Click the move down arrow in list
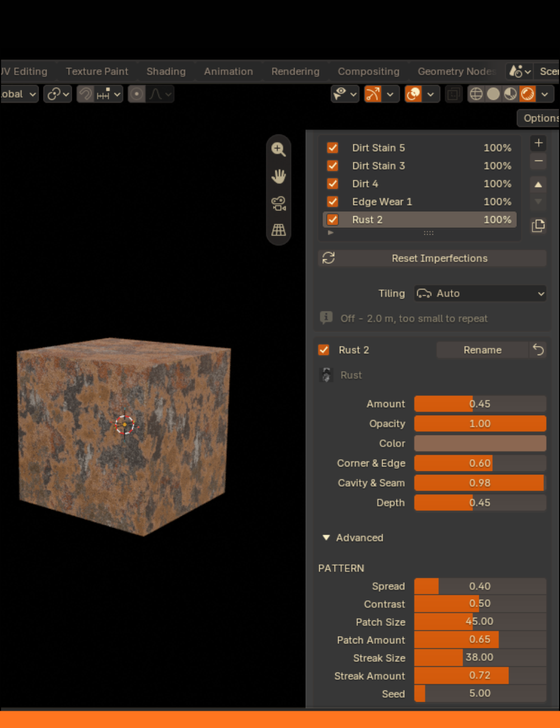Image resolution: width=560 pixels, height=728 pixels. (538, 202)
